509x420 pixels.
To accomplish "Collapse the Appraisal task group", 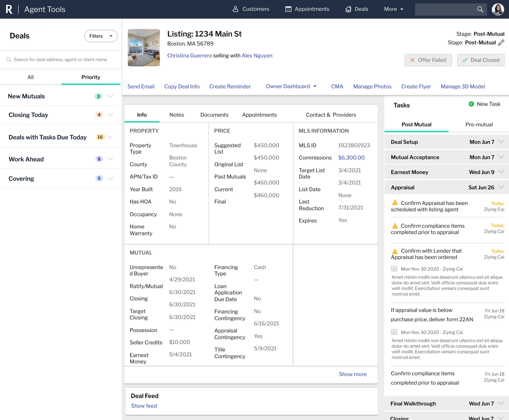I will click(447, 187).
